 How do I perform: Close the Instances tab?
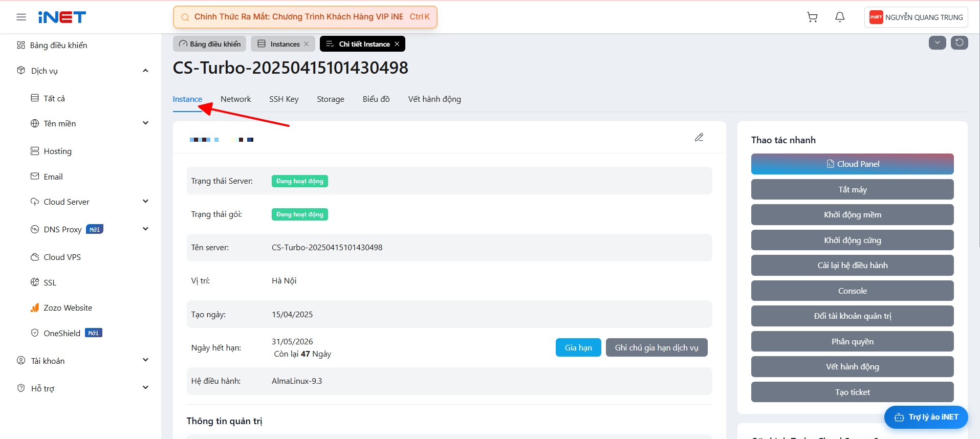307,44
